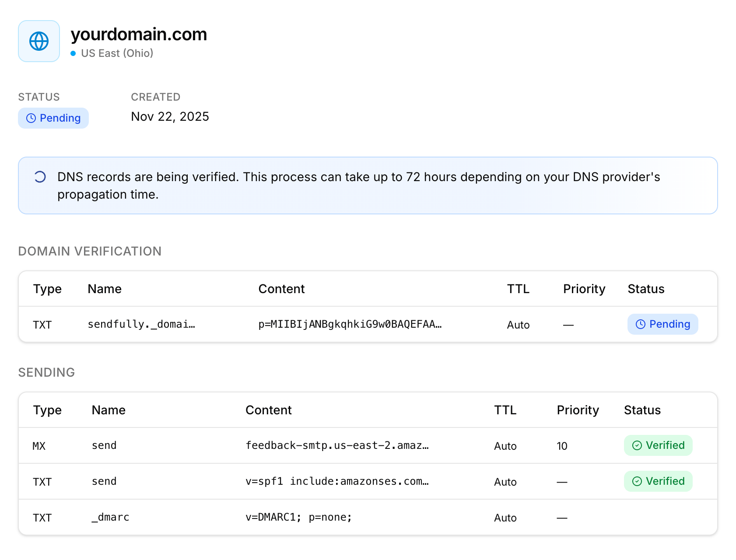Select the feedback-smtp.us-east-2 MX content
736x560 pixels.
tap(337, 445)
